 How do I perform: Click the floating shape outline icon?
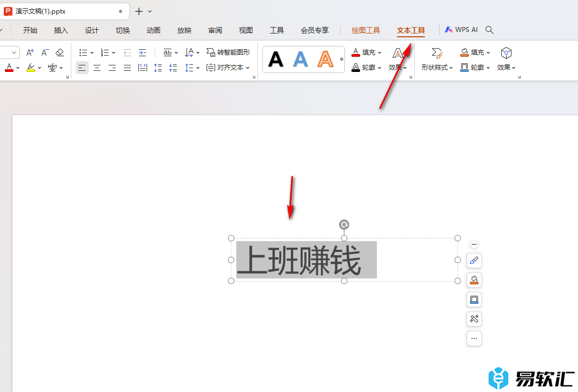click(474, 300)
